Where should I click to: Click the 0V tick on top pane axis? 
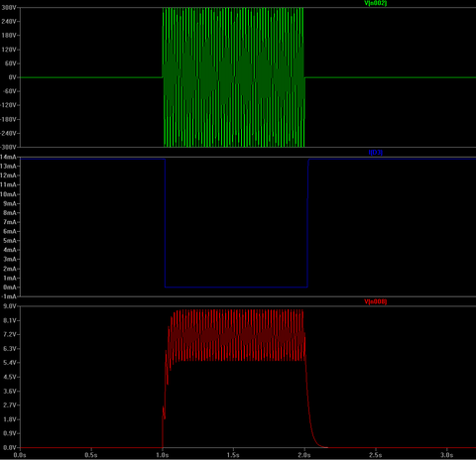(x=12, y=77)
